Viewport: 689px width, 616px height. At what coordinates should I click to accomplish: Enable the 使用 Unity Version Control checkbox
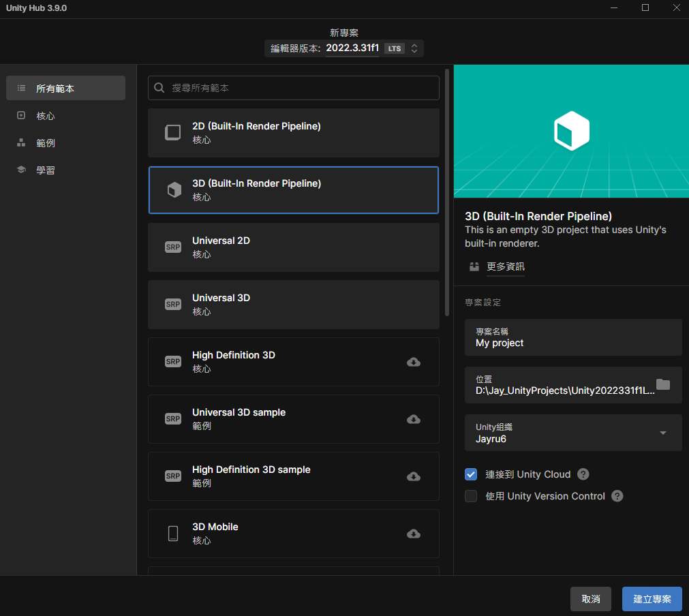click(x=471, y=496)
